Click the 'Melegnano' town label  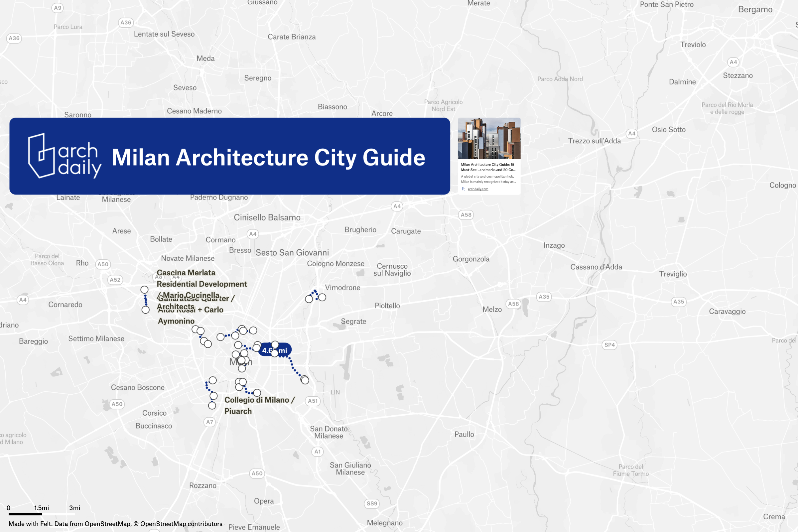(x=384, y=522)
